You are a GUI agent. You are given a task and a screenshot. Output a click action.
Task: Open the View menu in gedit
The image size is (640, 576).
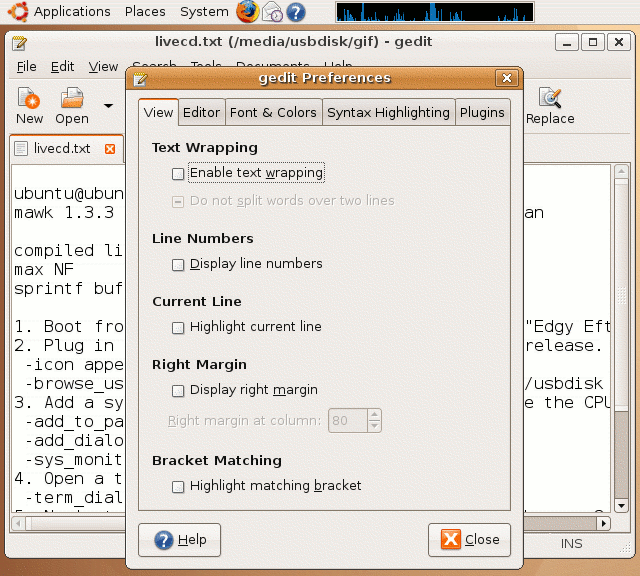pyautogui.click(x=103, y=67)
